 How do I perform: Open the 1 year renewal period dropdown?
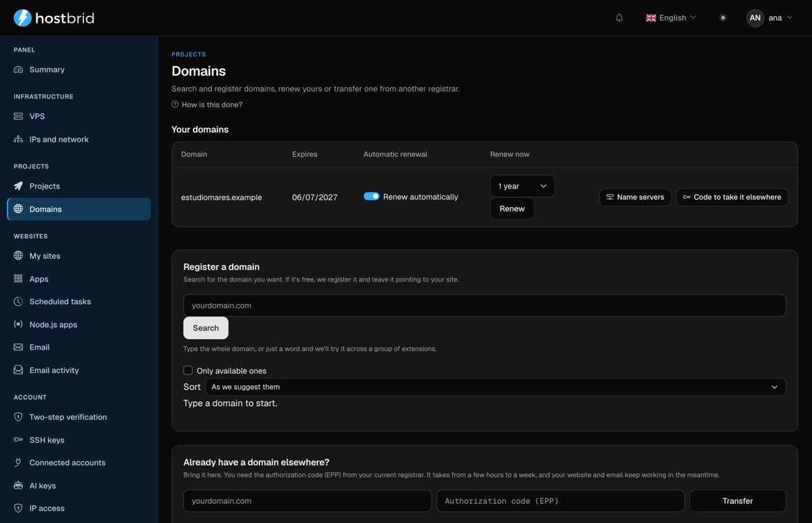click(522, 186)
